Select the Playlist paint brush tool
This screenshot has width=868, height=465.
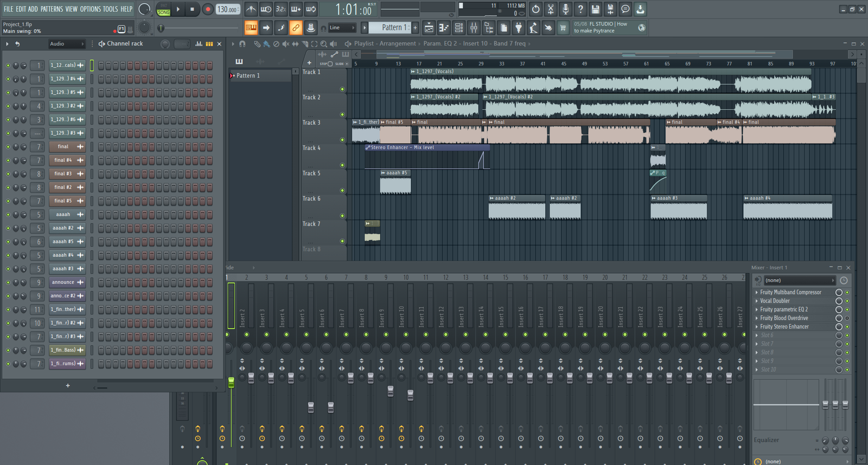[x=266, y=44]
